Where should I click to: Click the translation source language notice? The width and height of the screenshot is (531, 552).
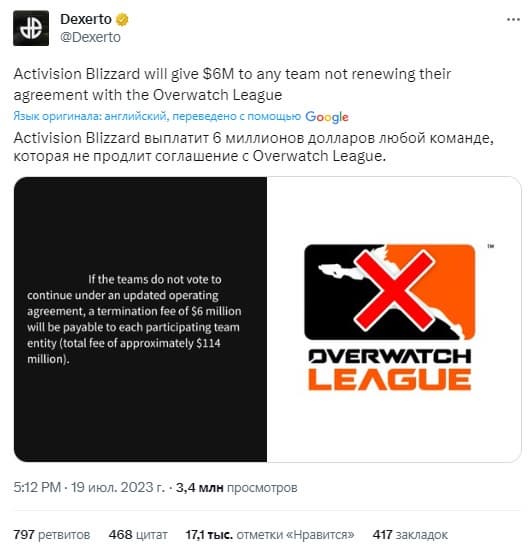[157, 116]
